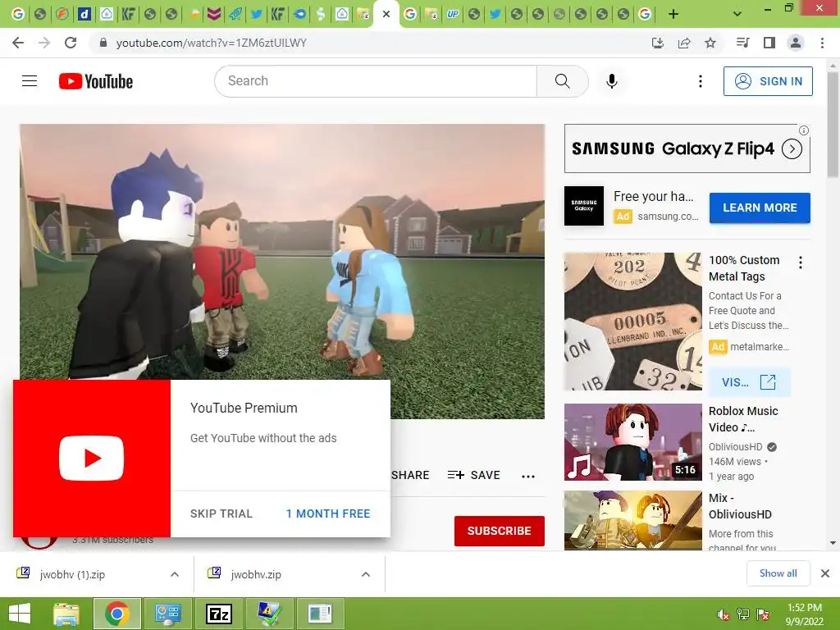Image resolution: width=840 pixels, height=630 pixels.
Task: Click 1 MONTH FREE offer
Action: coord(328,514)
